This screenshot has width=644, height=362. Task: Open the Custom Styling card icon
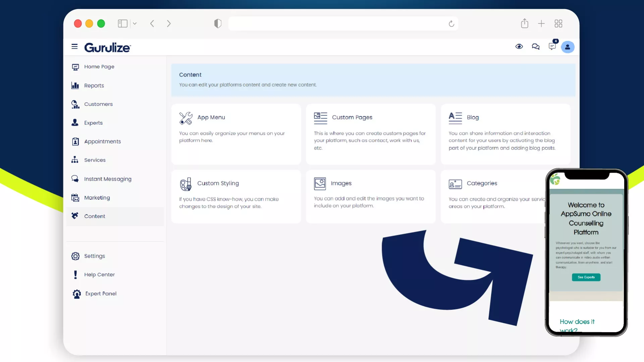pyautogui.click(x=185, y=184)
